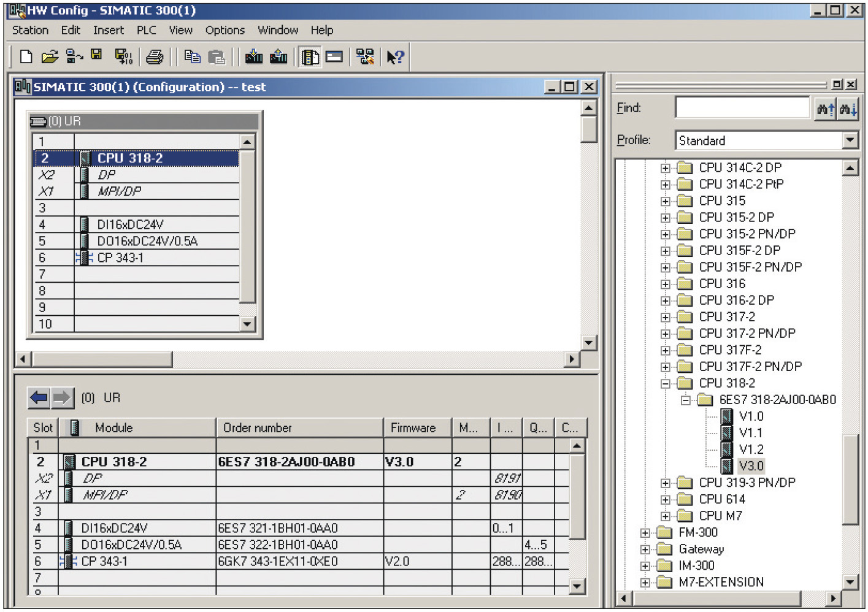Click the Configure Network icon
This screenshot has width=868, height=612.
(x=366, y=57)
